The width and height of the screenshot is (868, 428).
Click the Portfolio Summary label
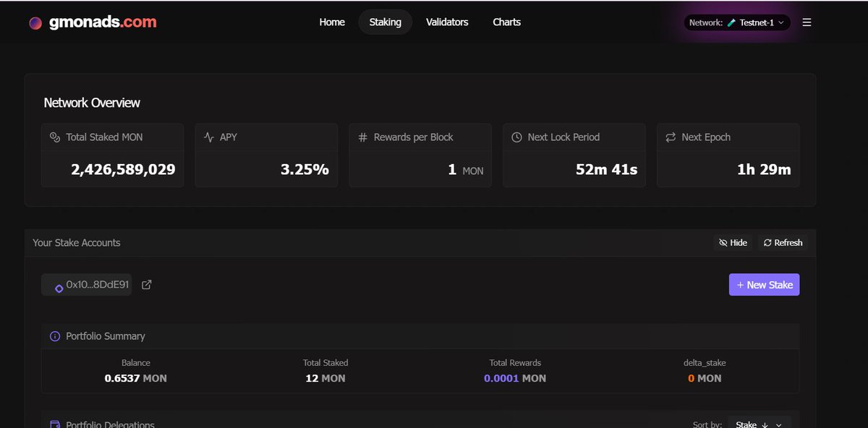click(x=106, y=336)
